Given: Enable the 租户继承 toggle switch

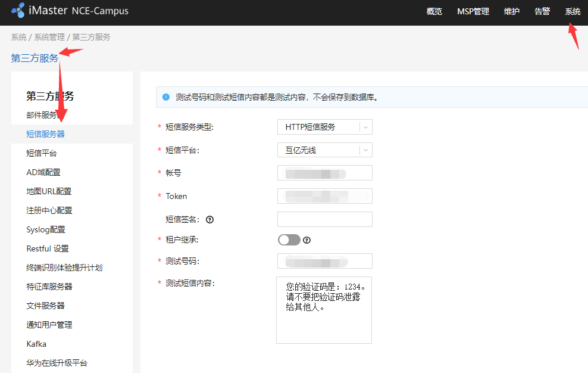Looking at the screenshot, I should [289, 240].
